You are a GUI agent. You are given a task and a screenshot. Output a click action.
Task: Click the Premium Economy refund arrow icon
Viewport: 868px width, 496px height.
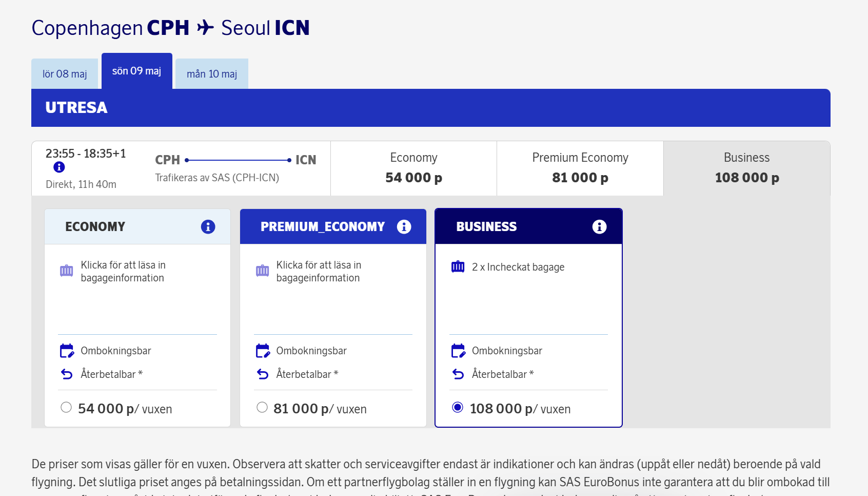(x=263, y=374)
